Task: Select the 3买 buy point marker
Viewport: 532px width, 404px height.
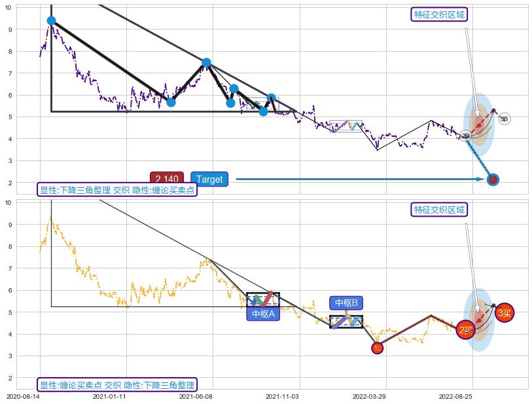Action: pyautogui.click(x=504, y=313)
